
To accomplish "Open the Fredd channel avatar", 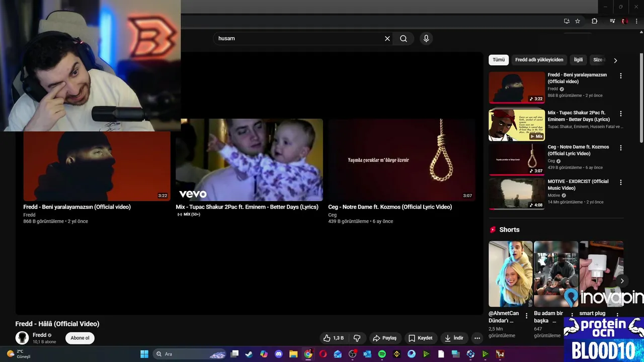I will (x=22, y=338).
